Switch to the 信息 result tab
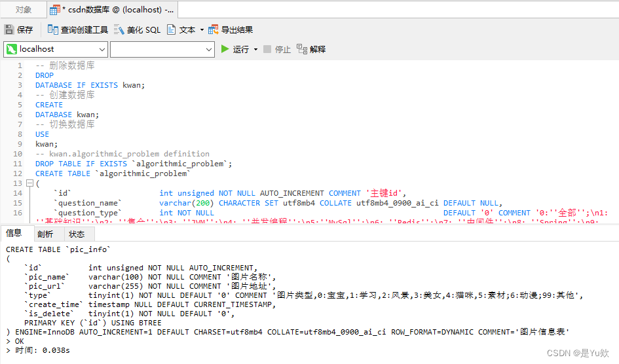 [x=14, y=233]
